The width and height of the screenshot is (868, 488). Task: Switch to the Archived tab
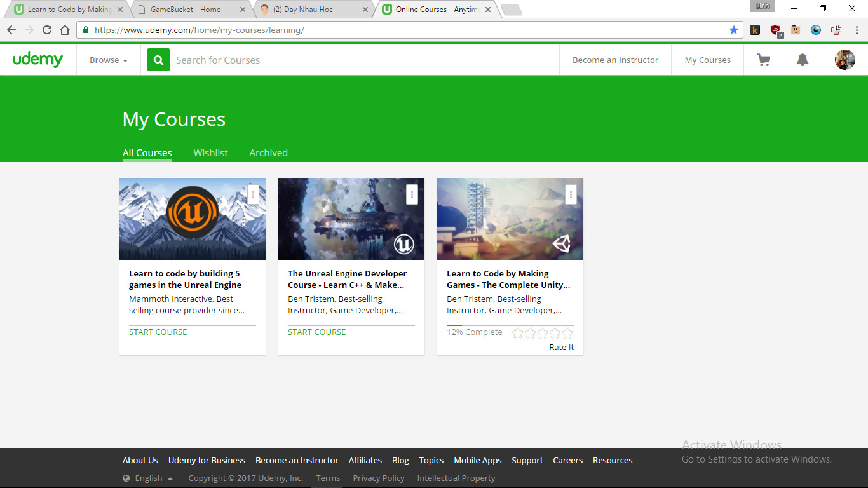268,153
